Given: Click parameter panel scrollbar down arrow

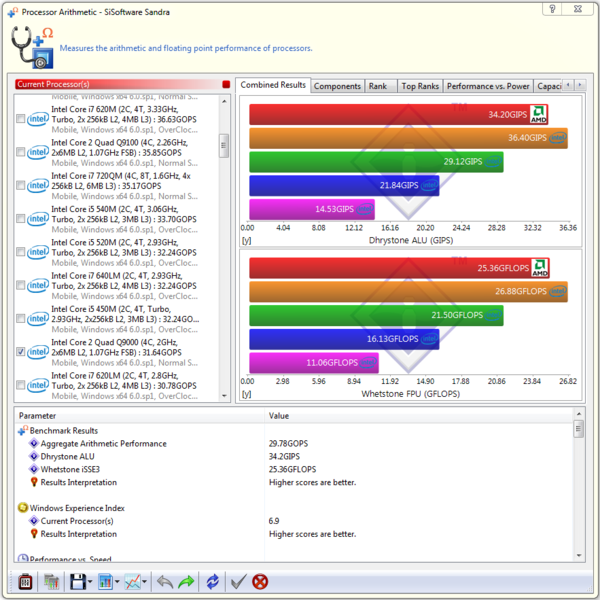Looking at the screenshot, I should click(x=579, y=556).
